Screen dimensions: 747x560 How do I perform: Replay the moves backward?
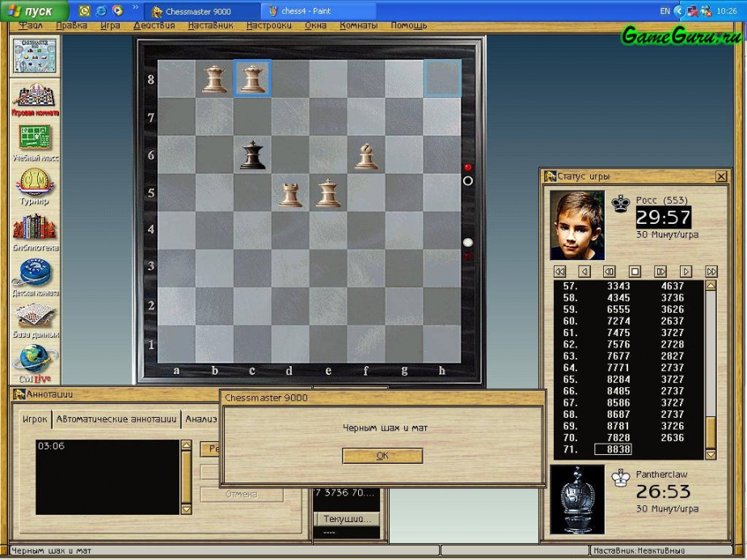610,272
